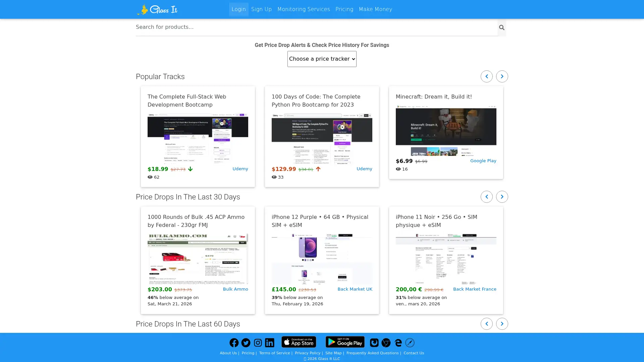The width and height of the screenshot is (644, 362).
Task: Click the 200,00 € price
Action: point(409,289)
